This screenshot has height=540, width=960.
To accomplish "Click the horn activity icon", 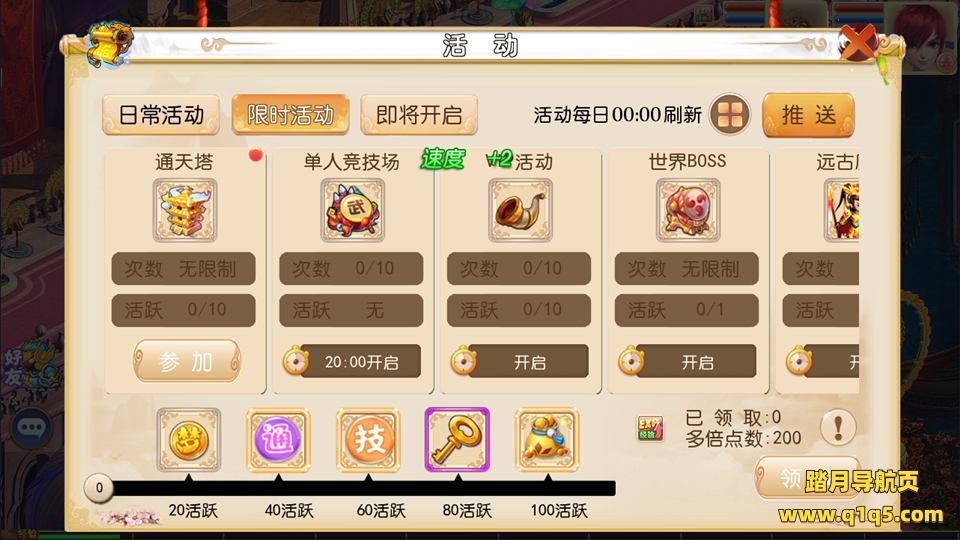I will click(x=520, y=210).
